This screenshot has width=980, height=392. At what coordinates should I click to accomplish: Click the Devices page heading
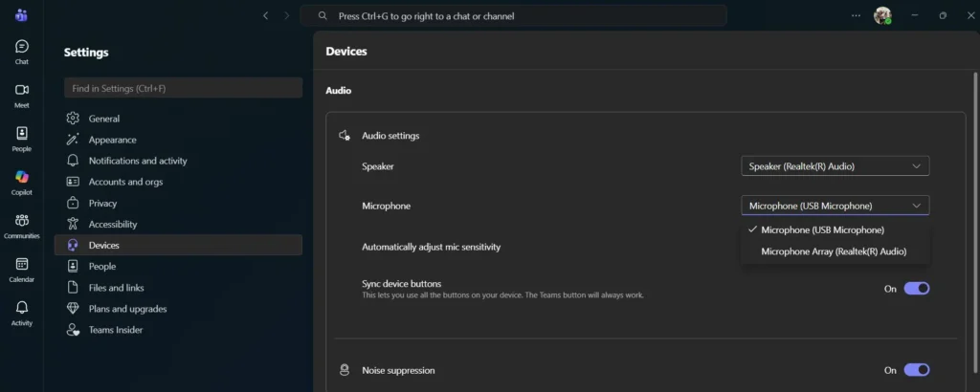pos(346,52)
